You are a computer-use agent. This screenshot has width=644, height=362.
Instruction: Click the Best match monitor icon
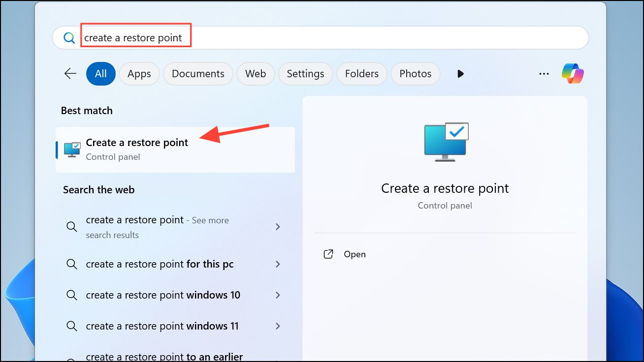point(72,150)
